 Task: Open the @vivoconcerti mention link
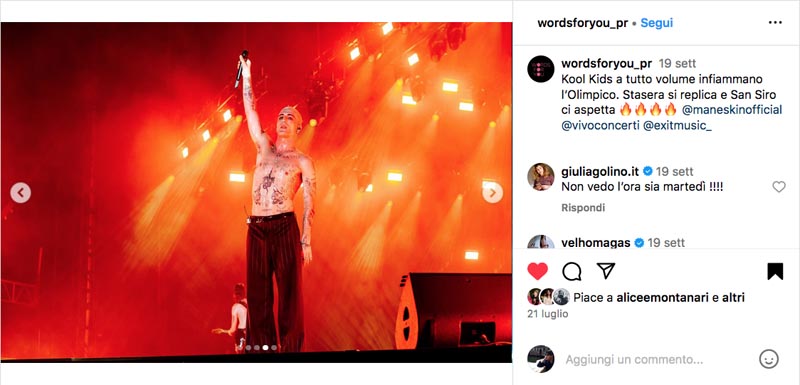click(x=599, y=126)
